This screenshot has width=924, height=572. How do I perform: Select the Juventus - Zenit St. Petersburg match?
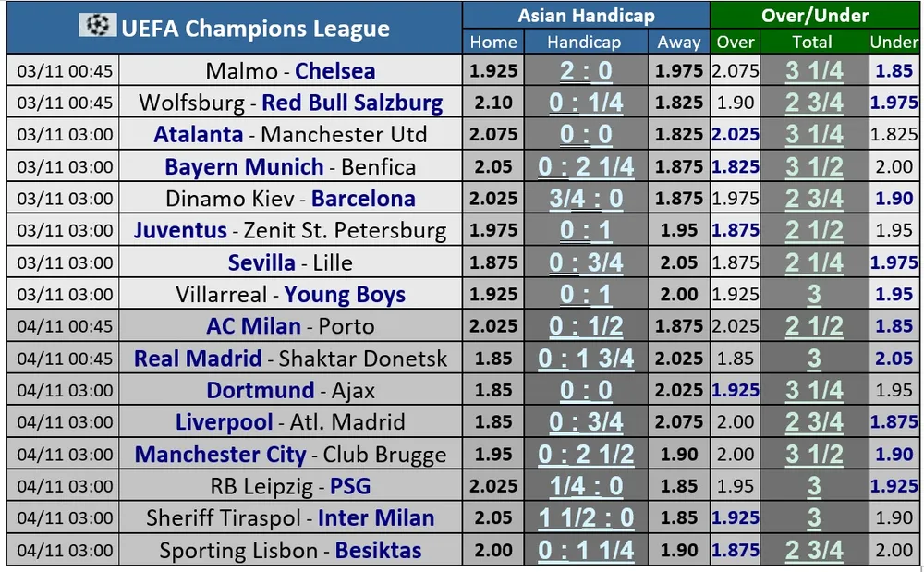[290, 231]
